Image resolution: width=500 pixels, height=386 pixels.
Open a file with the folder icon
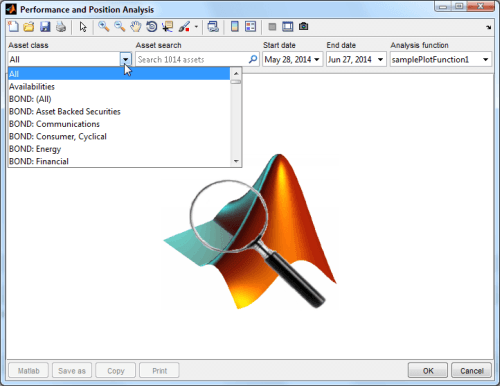29,27
